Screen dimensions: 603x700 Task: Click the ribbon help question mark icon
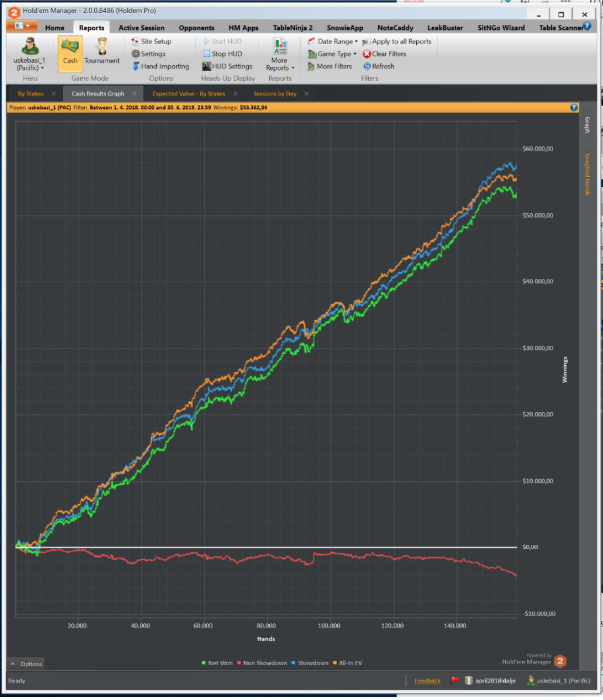point(587,26)
